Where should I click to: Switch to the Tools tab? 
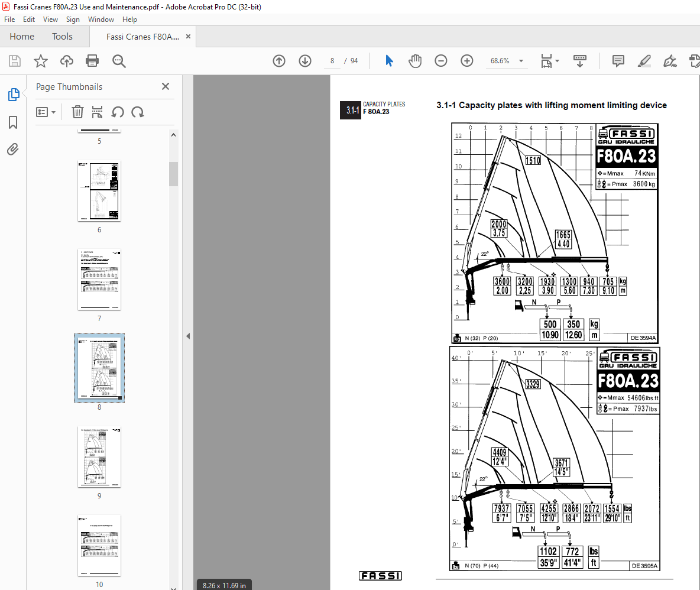tap(62, 37)
